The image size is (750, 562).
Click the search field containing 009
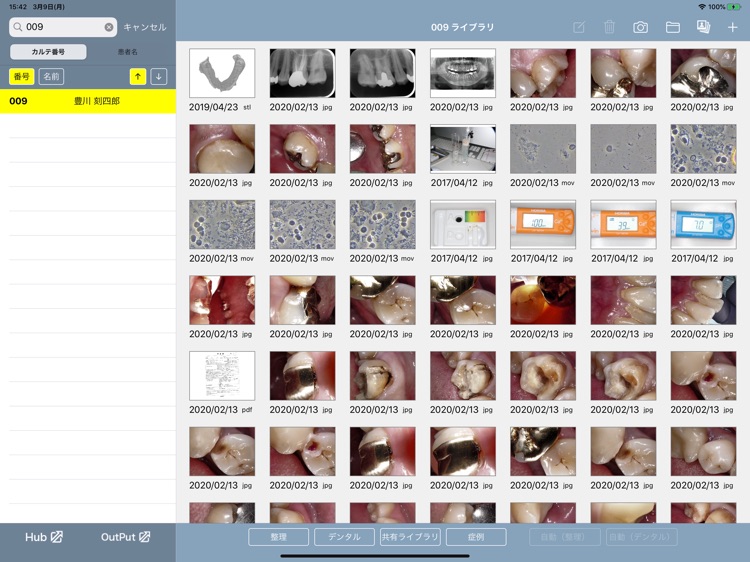pyautogui.click(x=63, y=27)
